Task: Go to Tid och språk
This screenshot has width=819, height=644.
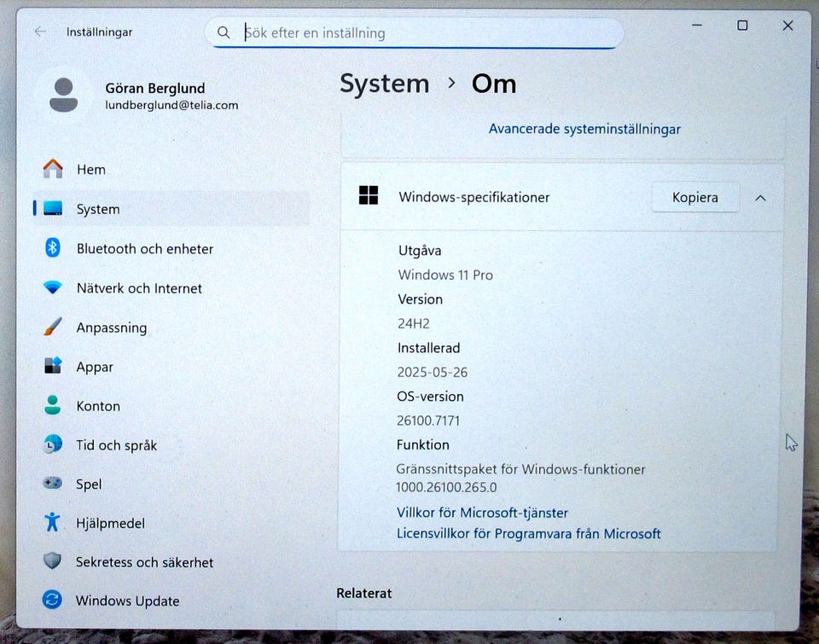Action: click(x=171, y=445)
